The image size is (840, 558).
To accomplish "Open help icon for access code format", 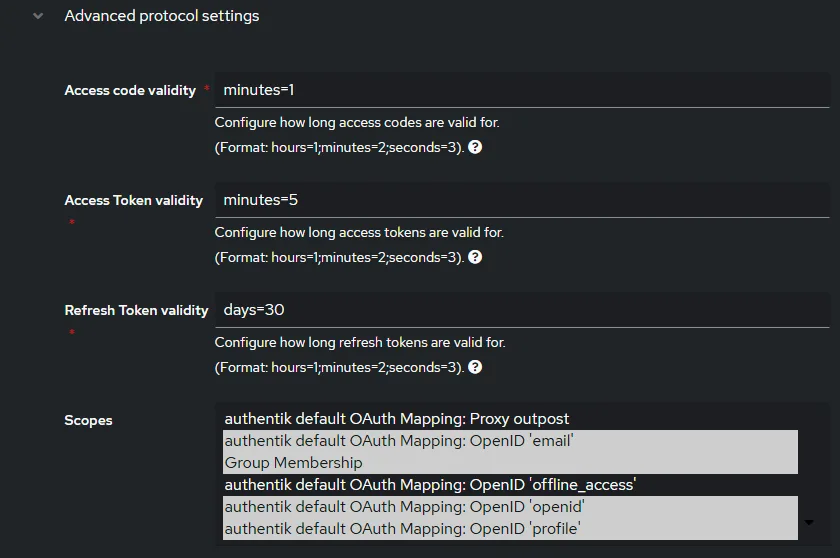I will pos(475,147).
